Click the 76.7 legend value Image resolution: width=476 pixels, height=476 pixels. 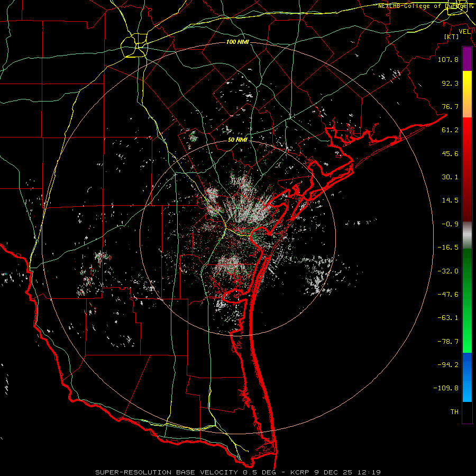pos(450,106)
